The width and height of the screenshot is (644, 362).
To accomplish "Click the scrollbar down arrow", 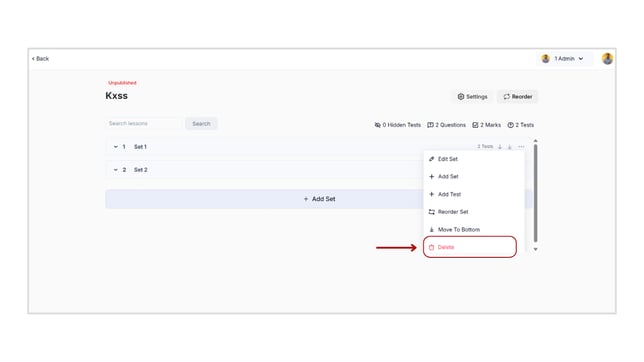I will (535, 249).
